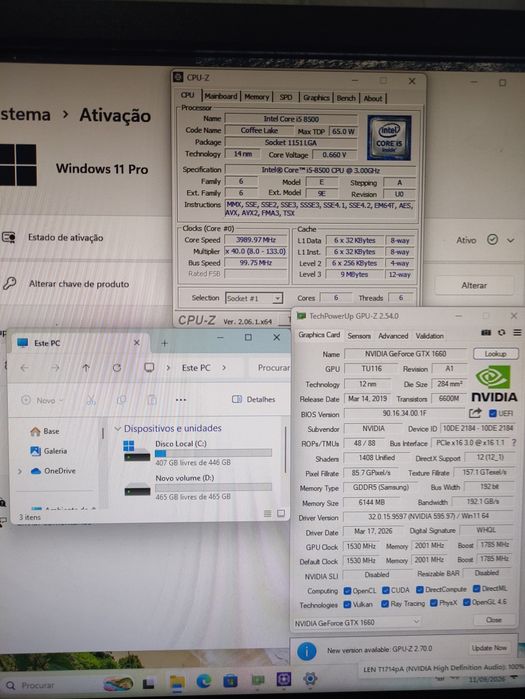Image resolution: width=525 pixels, height=699 pixels.
Task: Collapse Dispositivos e unidades group
Action: 118,428
